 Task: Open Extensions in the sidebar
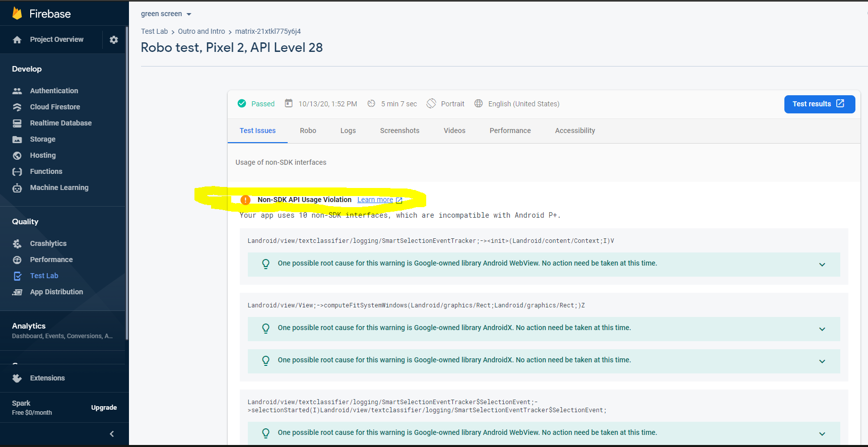(47, 378)
